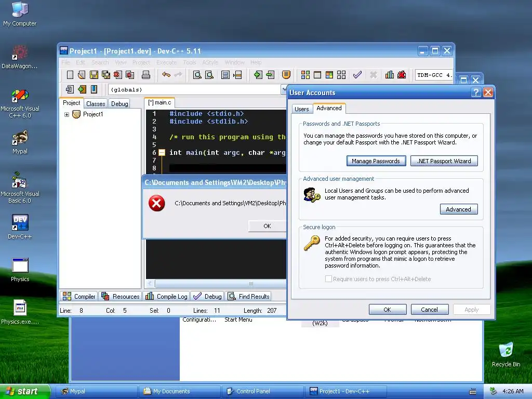Click the Mypal desktop shortcut
Viewport: 532px width, 399px height.
20,142
